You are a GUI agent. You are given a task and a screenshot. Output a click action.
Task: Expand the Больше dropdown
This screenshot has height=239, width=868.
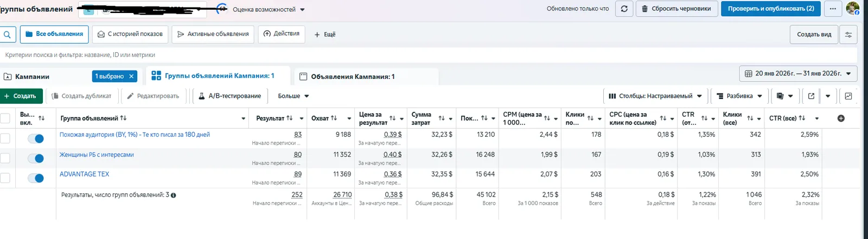pyautogui.click(x=293, y=96)
